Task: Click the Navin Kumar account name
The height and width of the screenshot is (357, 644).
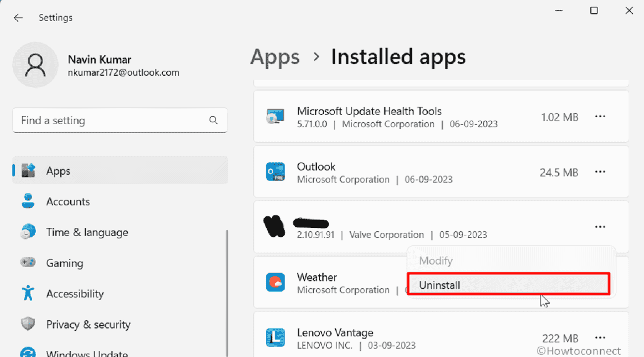Action: pos(99,59)
